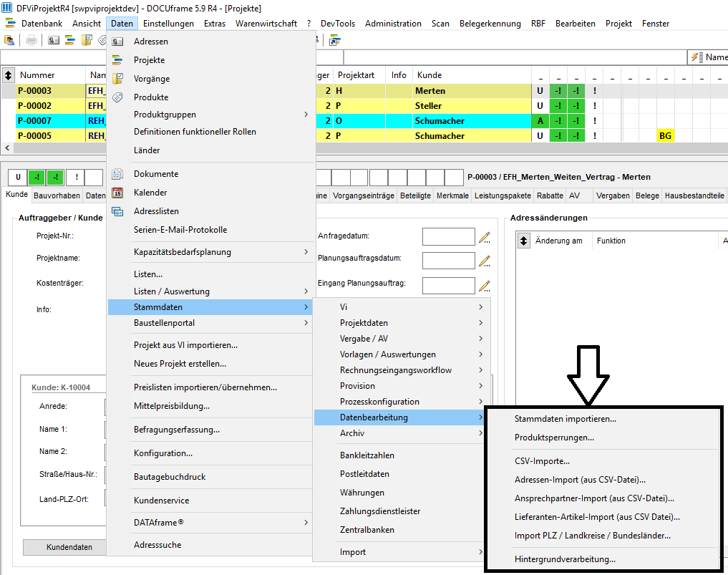This screenshot has width=728, height=575.
Task: Click the Vorgänge folder toolbar icon
Action: (x=87, y=41)
